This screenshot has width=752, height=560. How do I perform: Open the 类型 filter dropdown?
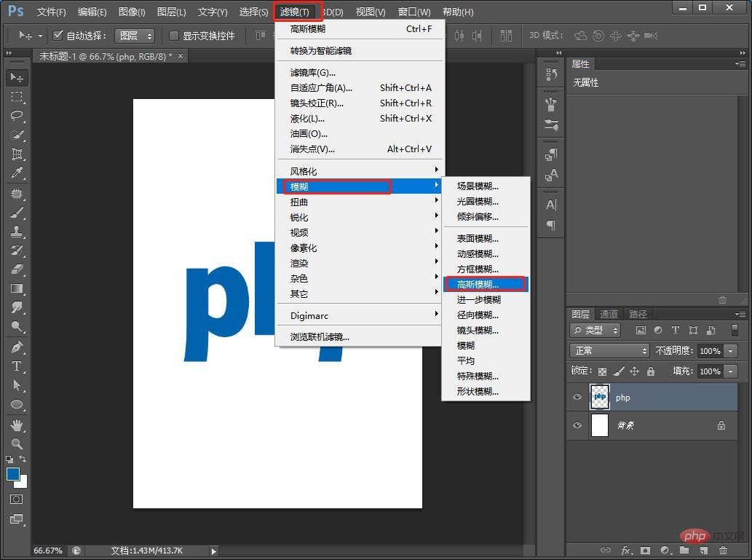[596, 330]
